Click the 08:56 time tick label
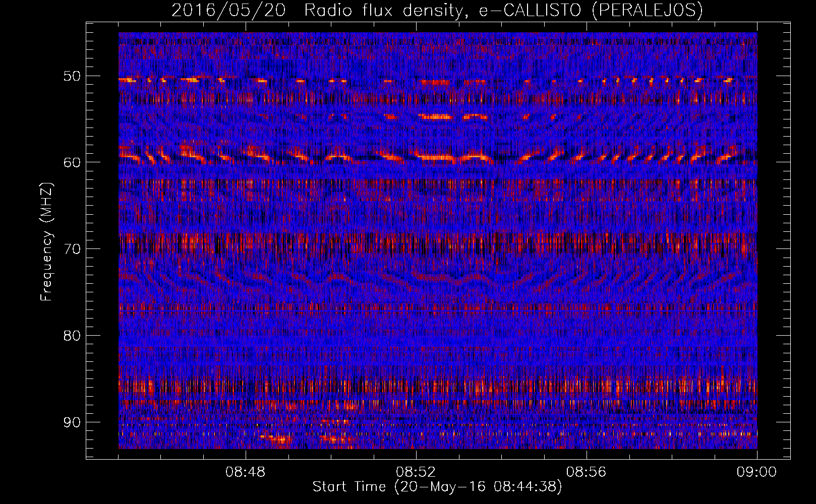816x504 pixels. pos(587,472)
